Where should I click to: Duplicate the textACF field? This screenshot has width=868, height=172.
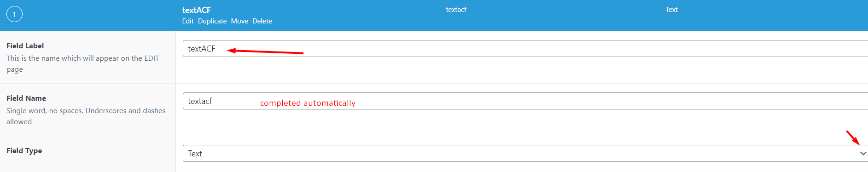coord(212,21)
